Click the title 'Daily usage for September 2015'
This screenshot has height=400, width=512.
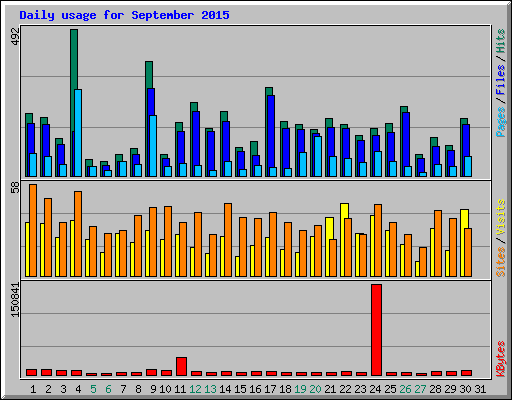point(124,15)
